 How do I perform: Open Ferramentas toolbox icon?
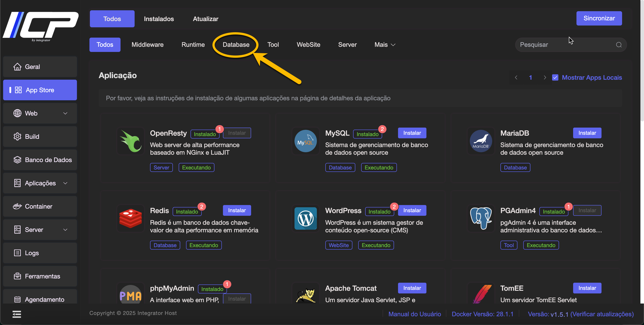[17, 276]
